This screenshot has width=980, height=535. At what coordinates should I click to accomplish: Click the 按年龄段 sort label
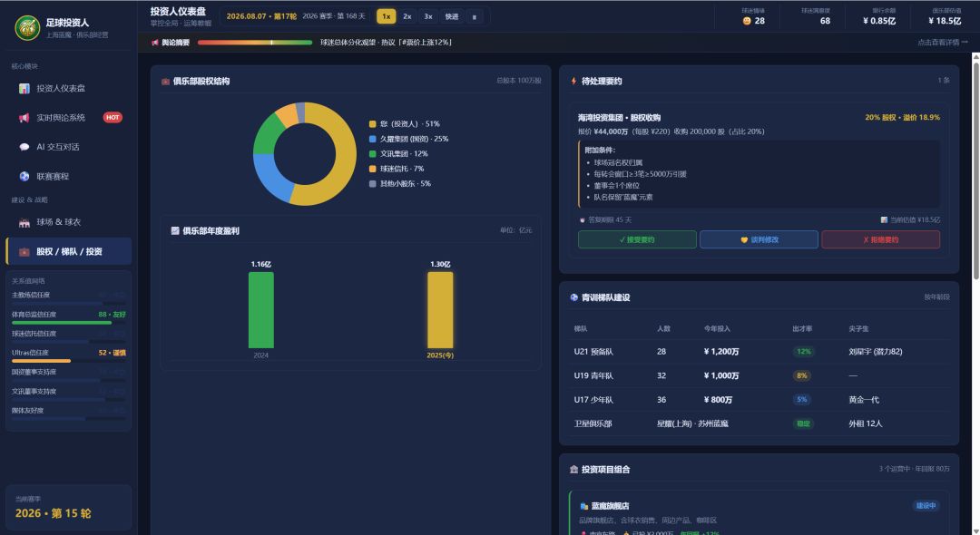click(936, 297)
